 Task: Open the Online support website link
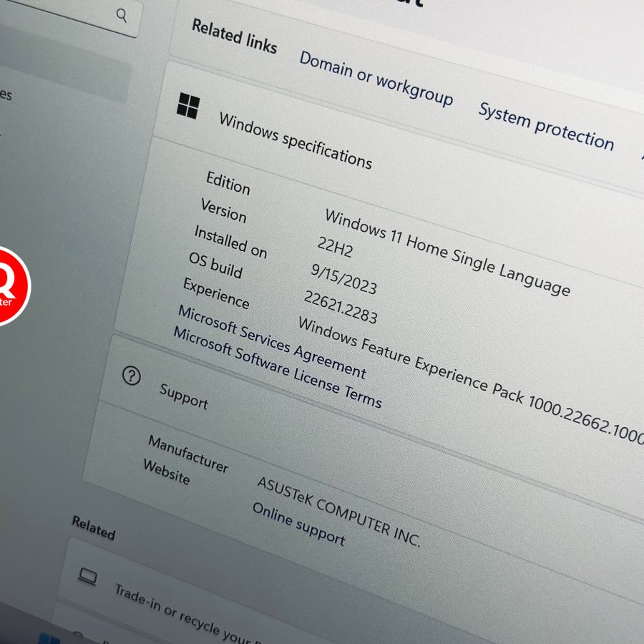coord(299,524)
